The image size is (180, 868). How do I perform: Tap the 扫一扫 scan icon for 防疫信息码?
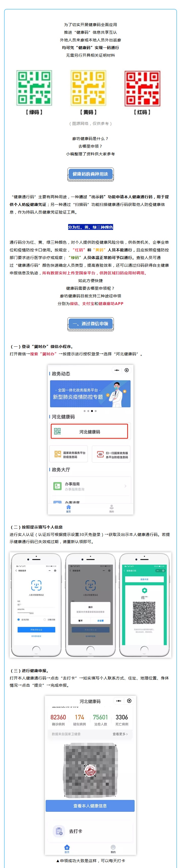pyautogui.click(x=100, y=454)
